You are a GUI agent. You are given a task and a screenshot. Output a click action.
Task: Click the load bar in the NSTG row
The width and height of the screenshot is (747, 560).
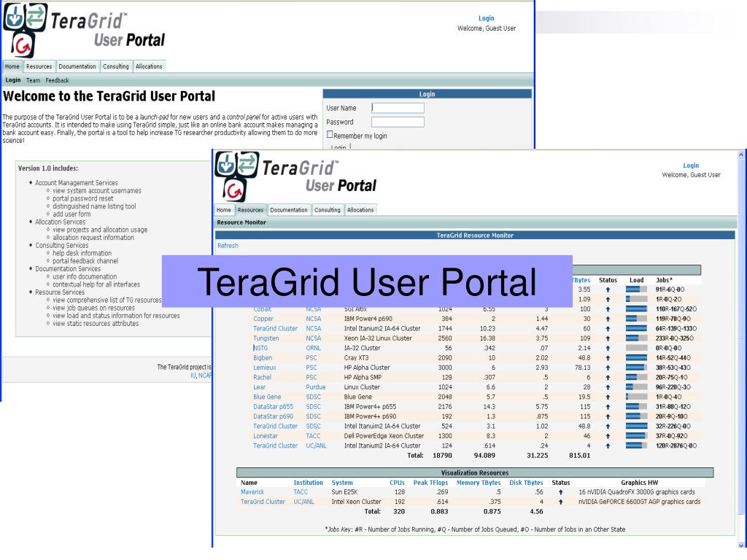636,348
